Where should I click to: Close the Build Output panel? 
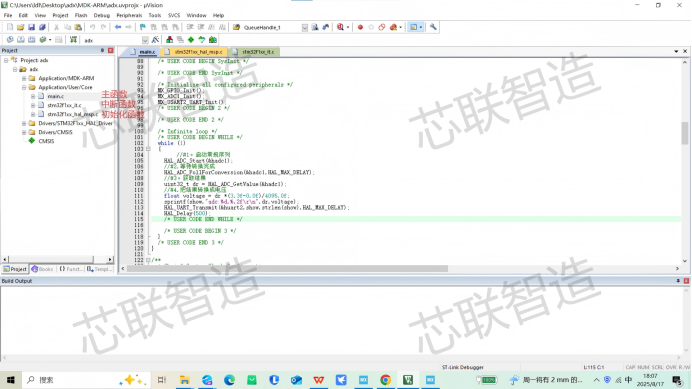pyautogui.click(x=686, y=281)
